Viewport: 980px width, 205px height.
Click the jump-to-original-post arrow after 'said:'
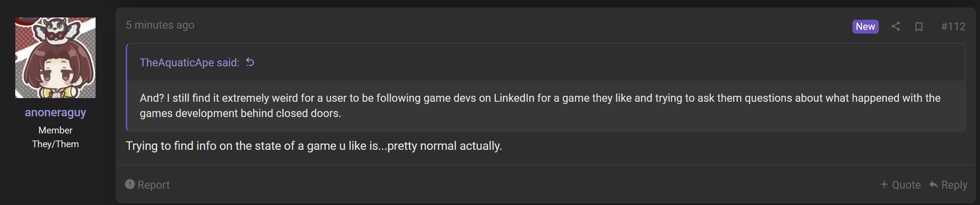(x=250, y=62)
